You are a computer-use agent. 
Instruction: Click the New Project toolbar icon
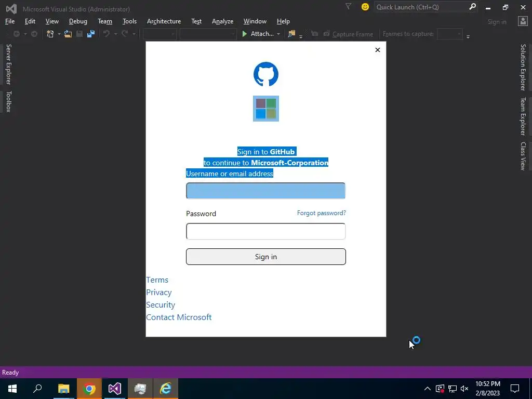click(x=50, y=34)
